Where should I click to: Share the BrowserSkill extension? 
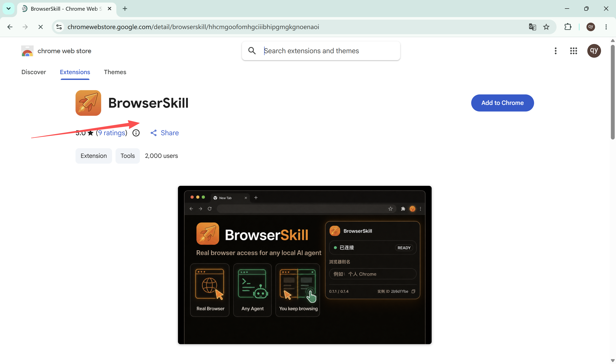tap(164, 133)
